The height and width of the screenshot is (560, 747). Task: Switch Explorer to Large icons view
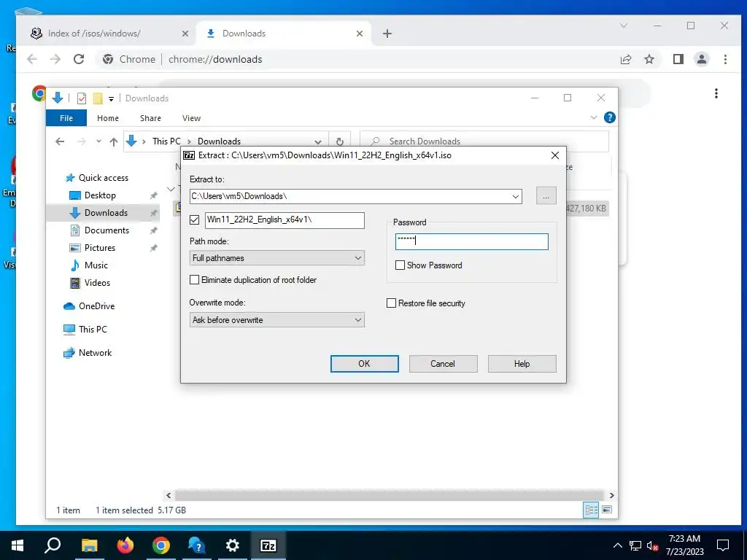click(607, 510)
